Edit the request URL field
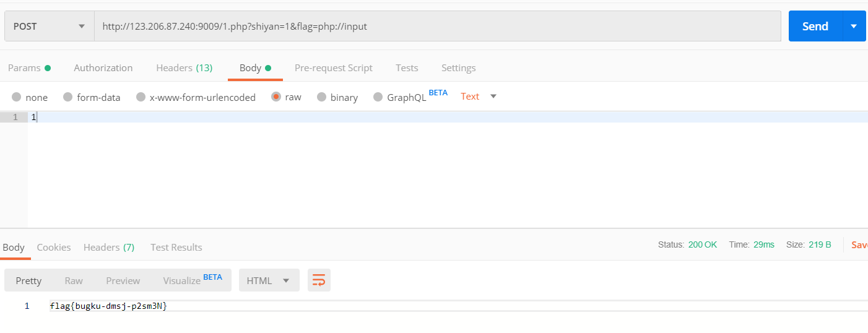Image resolution: width=868 pixels, height=333 pixels. [437, 27]
